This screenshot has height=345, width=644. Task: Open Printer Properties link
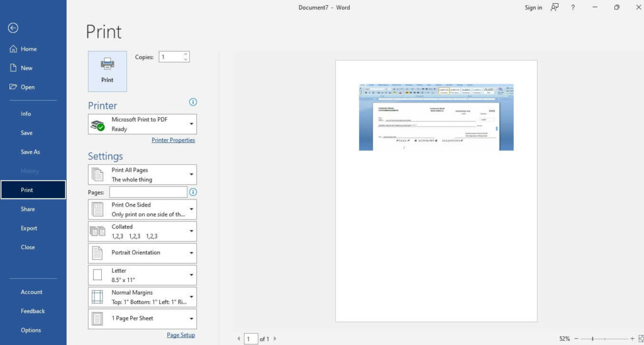click(174, 140)
